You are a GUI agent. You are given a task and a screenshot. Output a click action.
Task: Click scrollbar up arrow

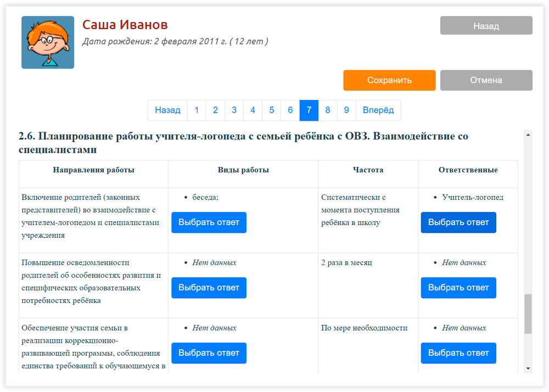coord(528,134)
